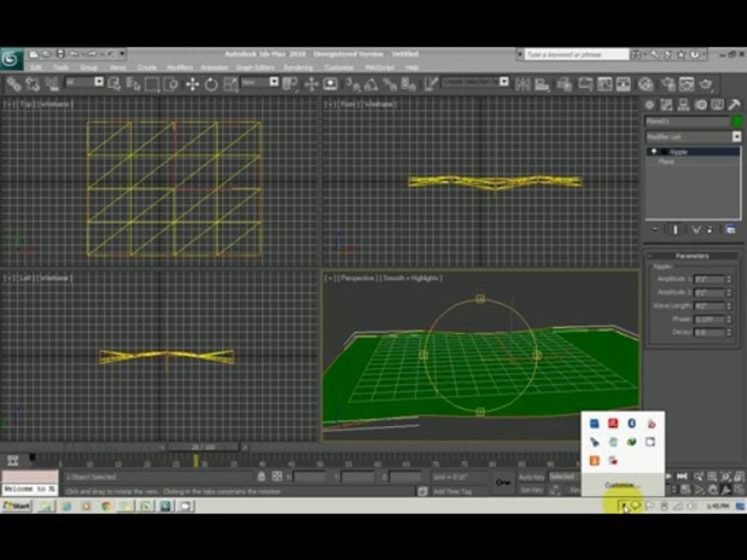Select the Select and Link tool
This screenshot has height=560, width=747.
point(13,84)
